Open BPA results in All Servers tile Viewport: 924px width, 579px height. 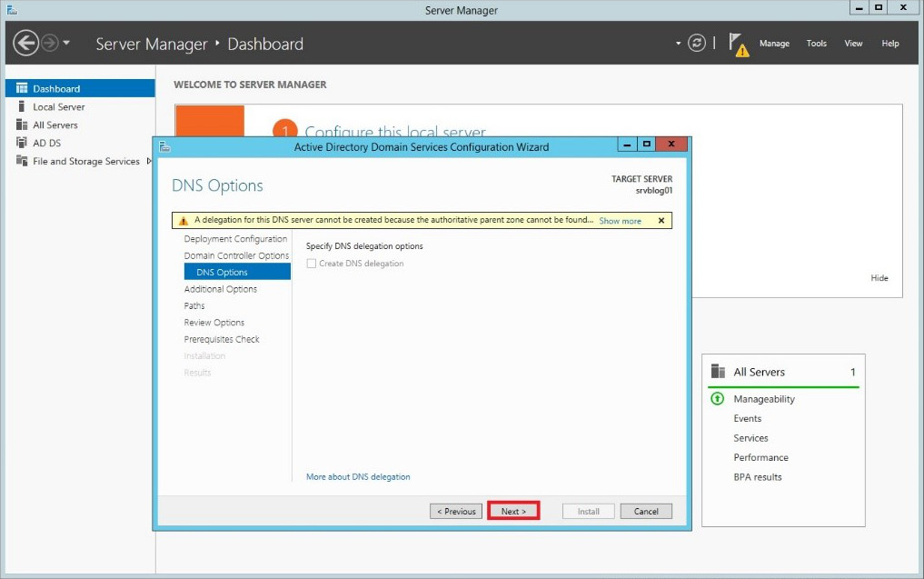757,477
